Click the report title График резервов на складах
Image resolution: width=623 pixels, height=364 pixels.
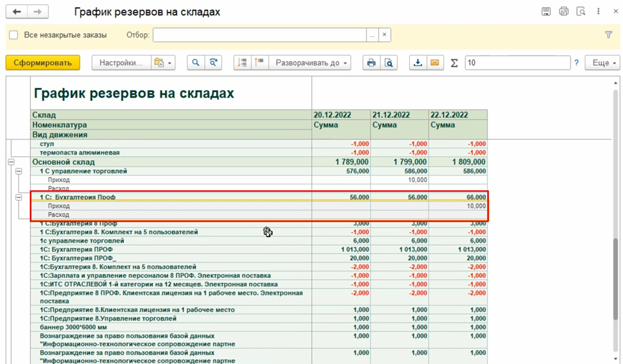134,93
